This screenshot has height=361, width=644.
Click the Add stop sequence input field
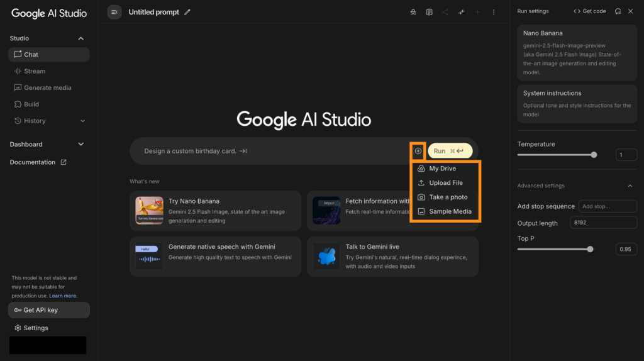pyautogui.click(x=608, y=206)
